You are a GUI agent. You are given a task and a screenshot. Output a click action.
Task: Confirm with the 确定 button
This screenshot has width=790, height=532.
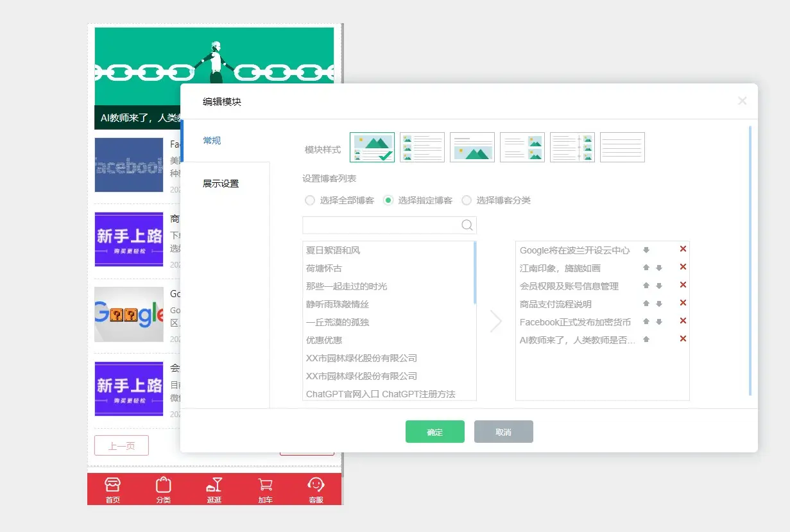click(x=434, y=432)
